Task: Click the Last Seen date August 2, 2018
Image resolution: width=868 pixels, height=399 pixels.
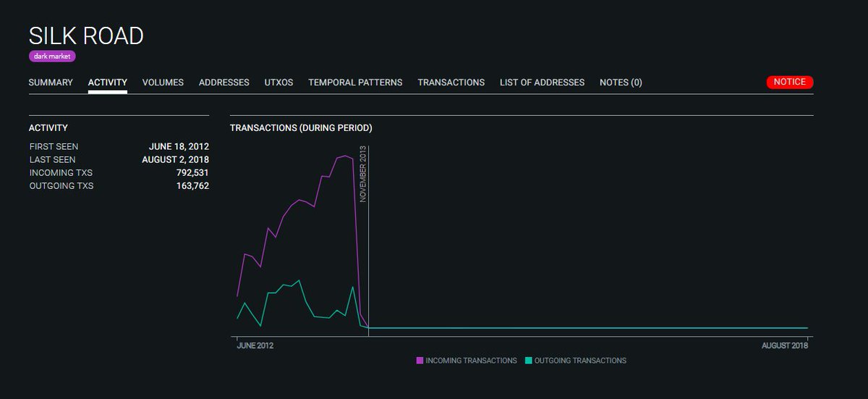Action: point(175,160)
